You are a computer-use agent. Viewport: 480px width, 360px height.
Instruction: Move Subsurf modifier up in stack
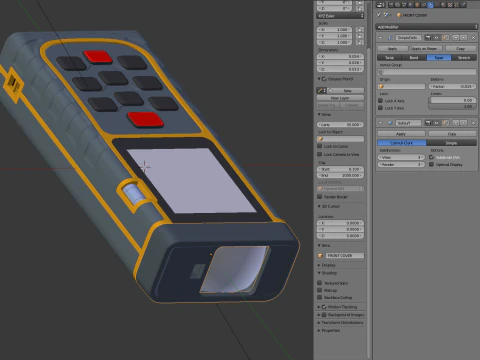(x=456, y=123)
